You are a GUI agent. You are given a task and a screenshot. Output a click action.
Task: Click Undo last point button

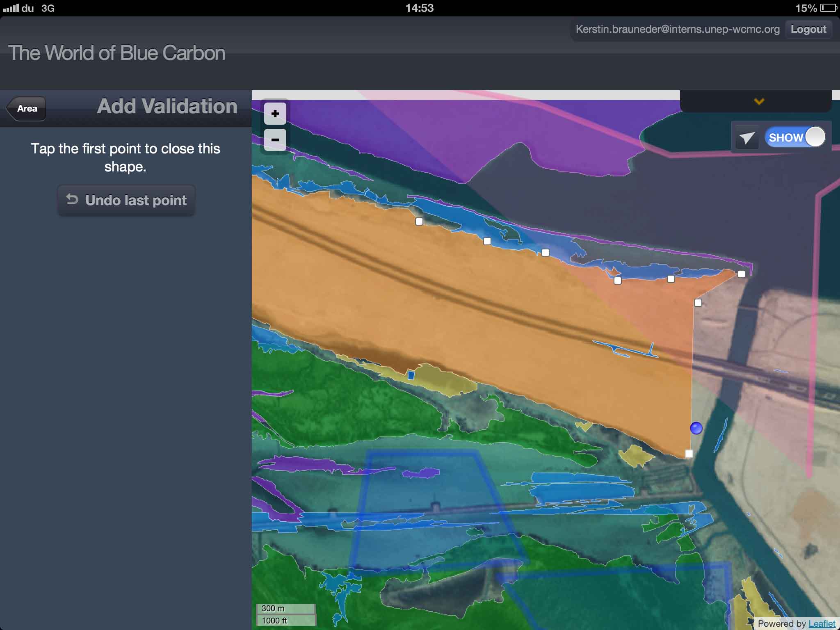tap(126, 200)
